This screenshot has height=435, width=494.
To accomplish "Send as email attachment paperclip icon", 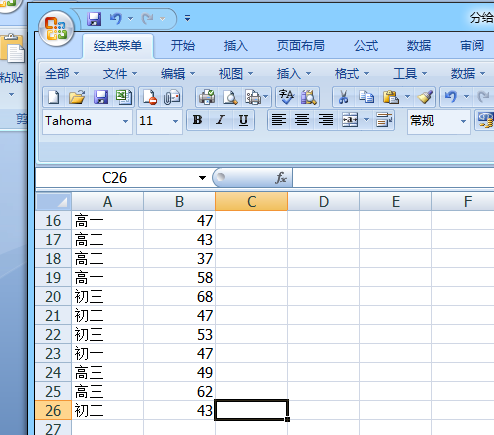I will tap(172, 97).
